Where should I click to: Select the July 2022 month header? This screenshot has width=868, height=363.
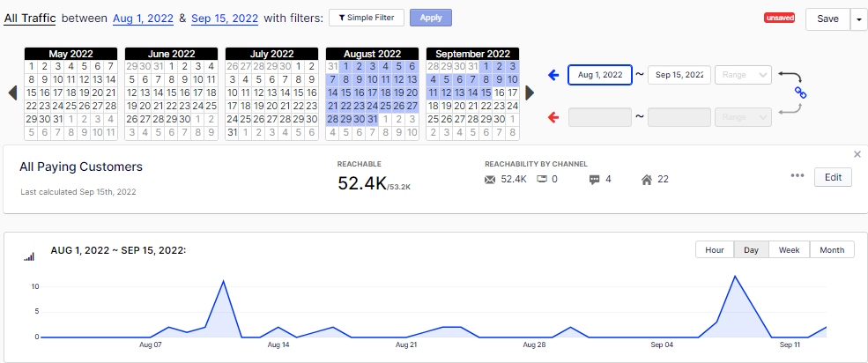pyautogui.click(x=271, y=54)
